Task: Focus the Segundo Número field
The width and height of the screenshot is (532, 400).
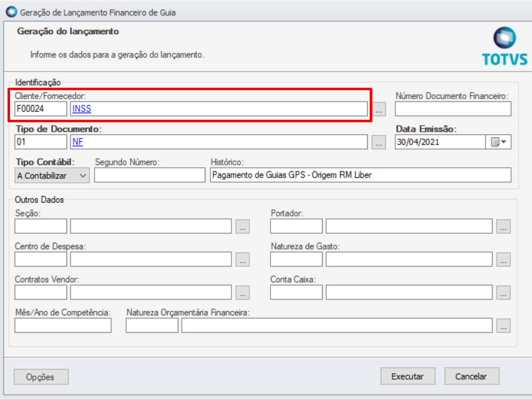Action: [150, 175]
